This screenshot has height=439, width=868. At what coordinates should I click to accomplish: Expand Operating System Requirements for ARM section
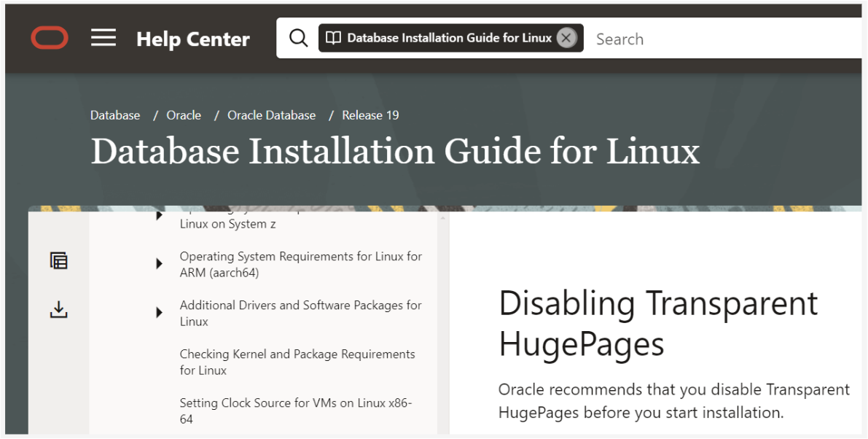point(159,264)
